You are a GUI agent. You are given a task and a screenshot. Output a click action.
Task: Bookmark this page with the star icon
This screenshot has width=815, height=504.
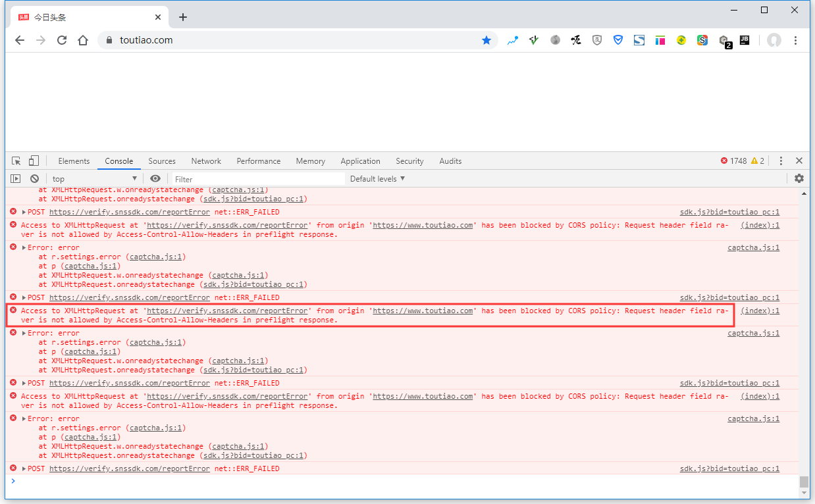(486, 40)
